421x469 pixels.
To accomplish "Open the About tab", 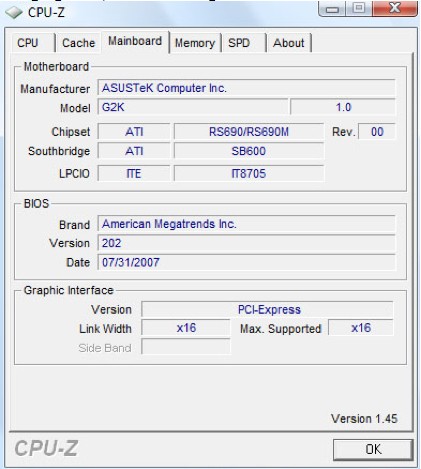I will tap(289, 43).
